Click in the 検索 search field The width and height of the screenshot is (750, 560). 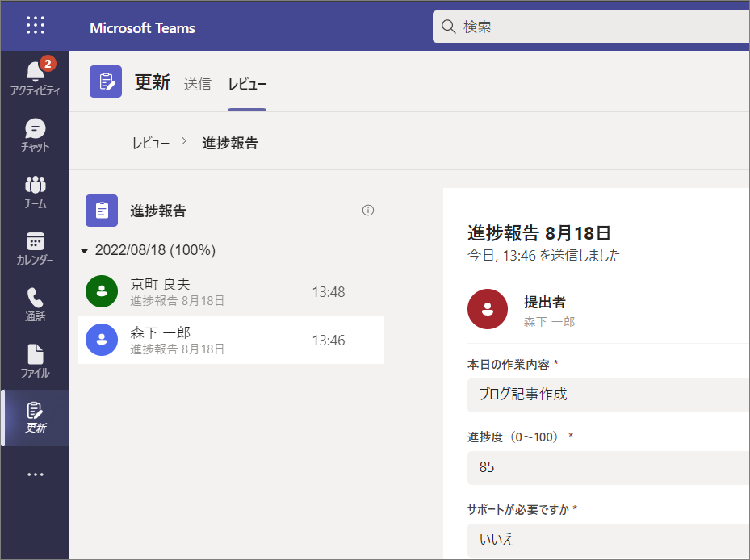pyautogui.click(x=591, y=27)
